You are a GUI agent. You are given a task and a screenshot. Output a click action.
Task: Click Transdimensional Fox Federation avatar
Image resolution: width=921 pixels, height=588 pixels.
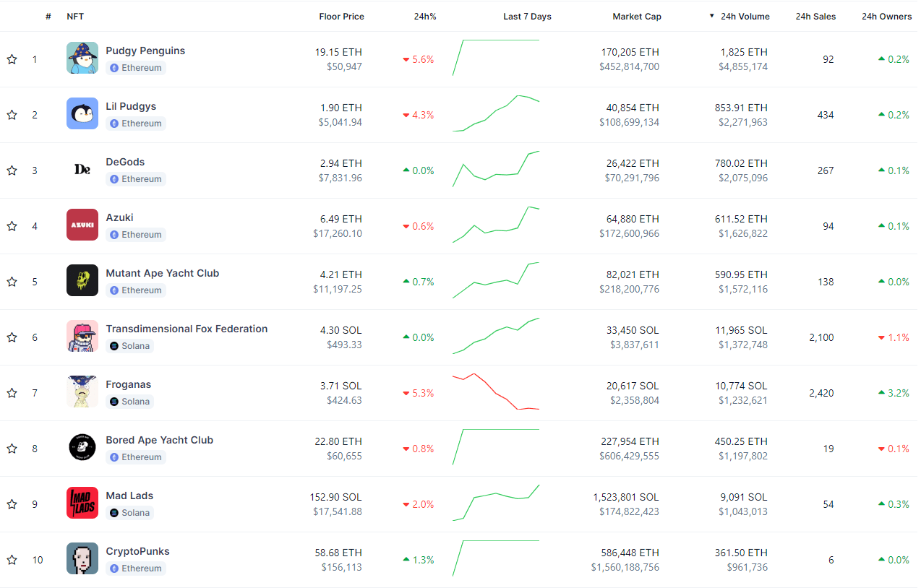pyautogui.click(x=82, y=336)
